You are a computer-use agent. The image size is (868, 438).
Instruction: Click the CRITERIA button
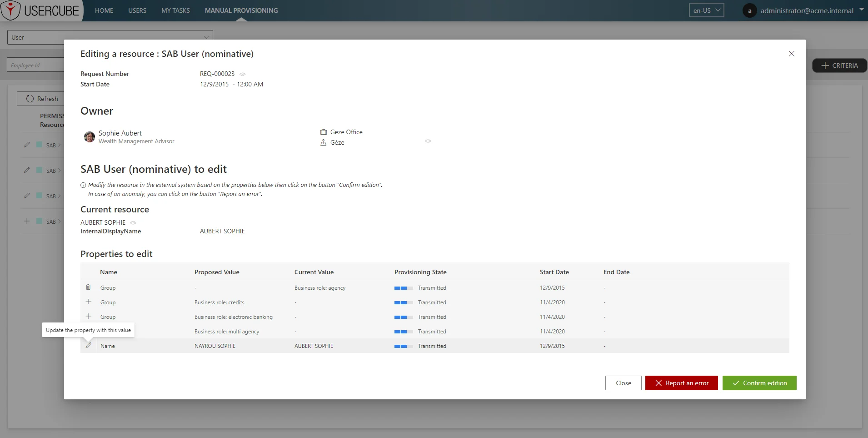(x=840, y=65)
